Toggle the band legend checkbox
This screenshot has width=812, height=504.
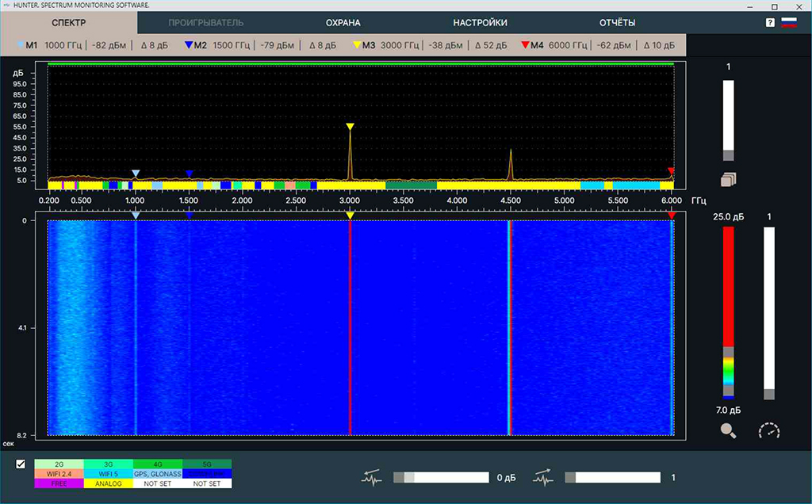coord(21,464)
